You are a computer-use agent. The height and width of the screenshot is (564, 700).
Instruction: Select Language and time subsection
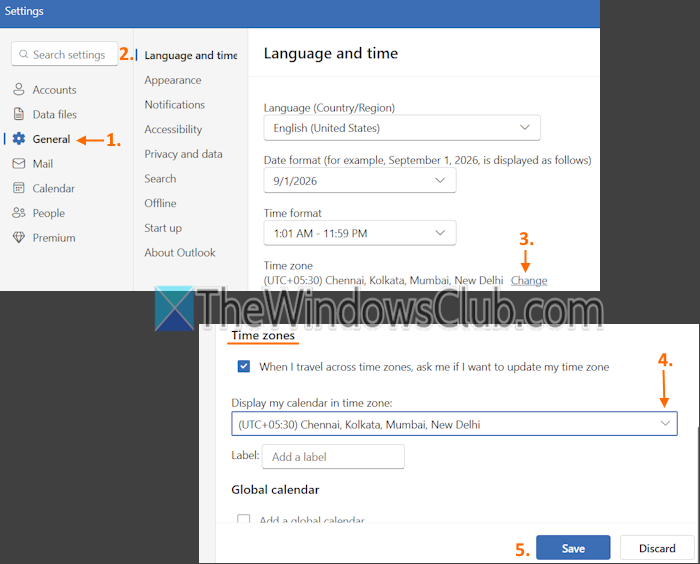pos(191,55)
